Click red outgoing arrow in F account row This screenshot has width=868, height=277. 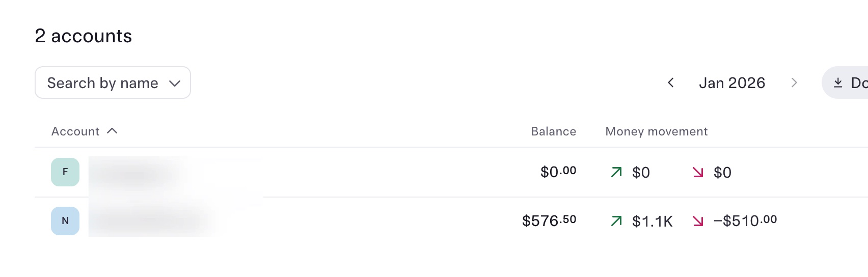click(x=698, y=172)
